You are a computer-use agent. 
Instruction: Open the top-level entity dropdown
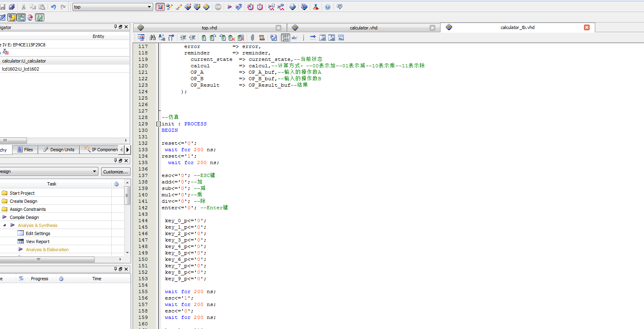[x=150, y=7]
